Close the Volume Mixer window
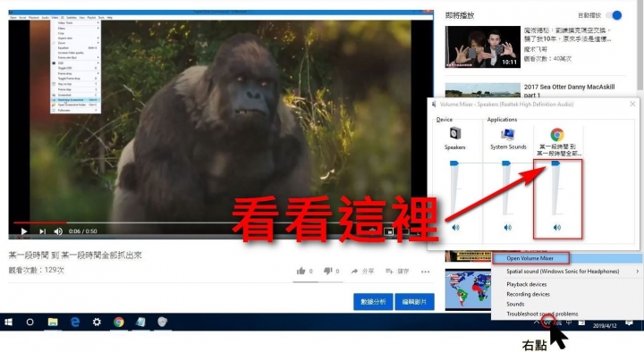 (632, 105)
